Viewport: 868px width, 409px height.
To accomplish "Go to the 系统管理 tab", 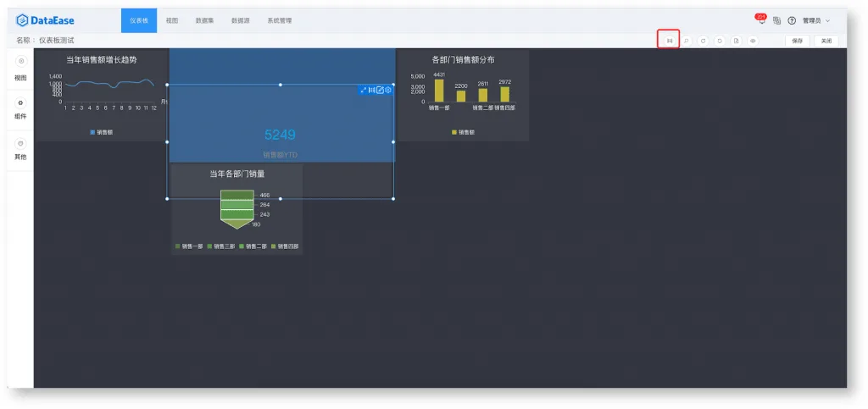I will click(280, 20).
